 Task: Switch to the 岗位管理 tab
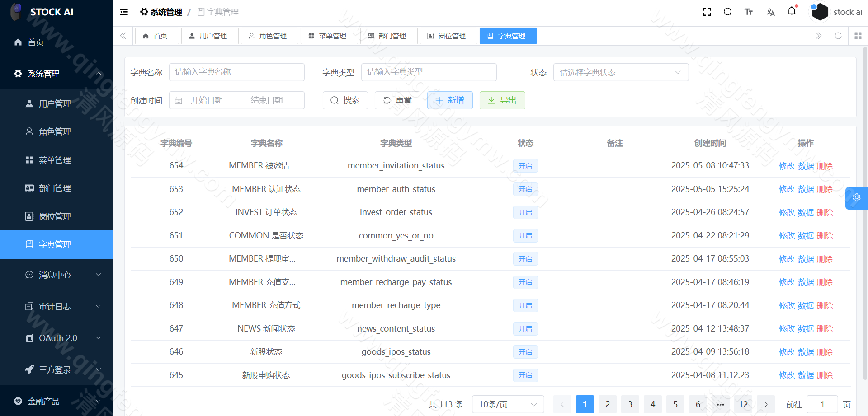pyautogui.click(x=448, y=36)
